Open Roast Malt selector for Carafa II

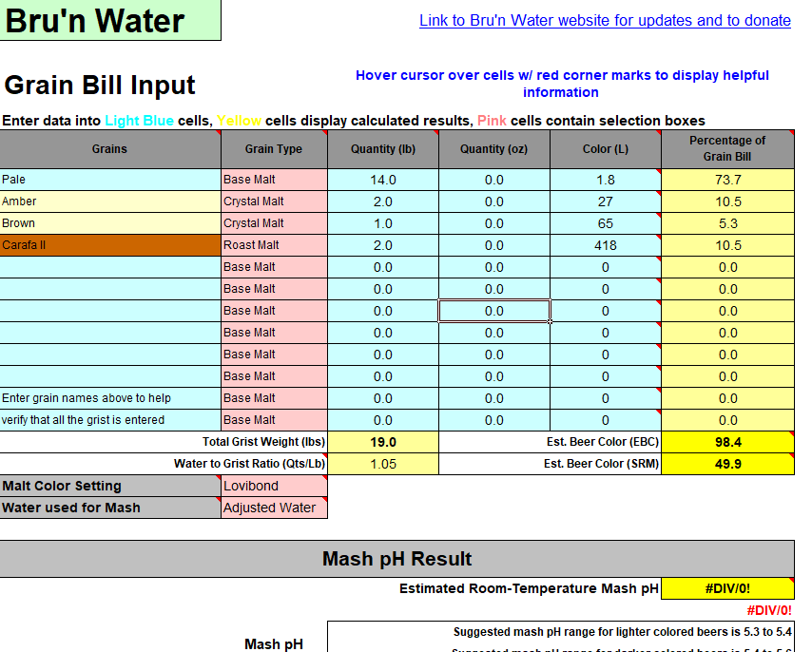coord(275,245)
